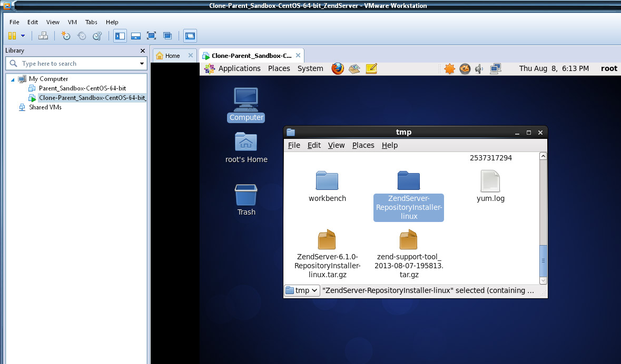Click the 2537317294 item label
This screenshot has height=364, width=621.
click(491, 158)
